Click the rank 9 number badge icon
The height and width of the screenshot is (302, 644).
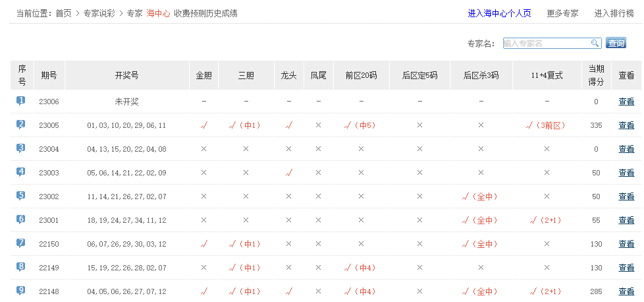point(21,290)
